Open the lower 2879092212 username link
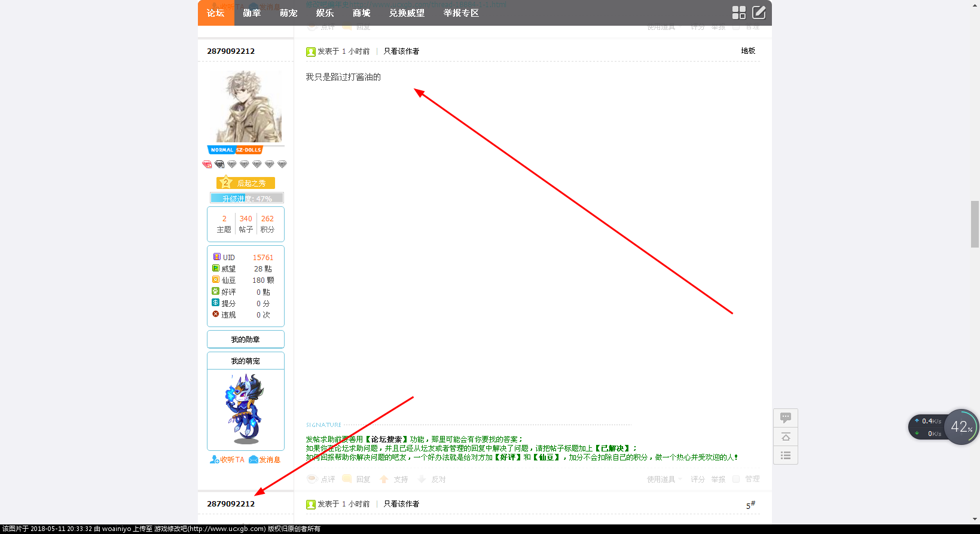 pyautogui.click(x=231, y=504)
